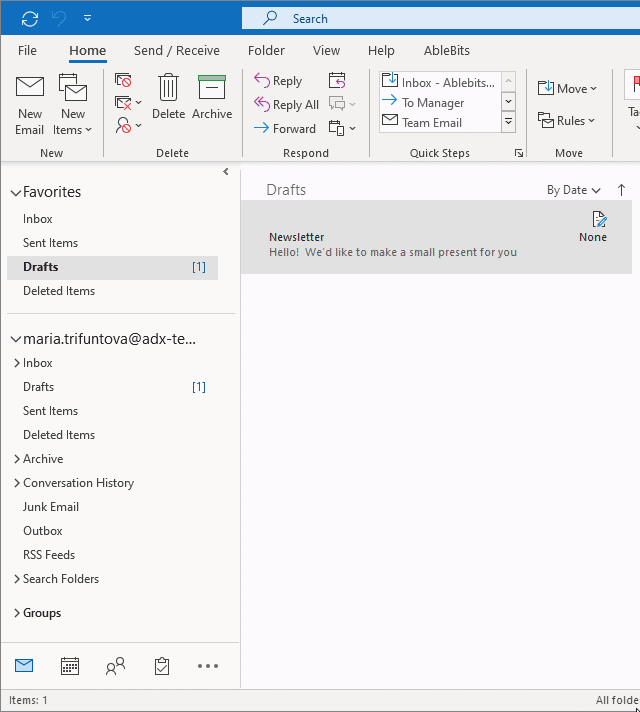Collapse the folder pane with the arrow
The height and width of the screenshot is (712, 640).
(x=226, y=172)
